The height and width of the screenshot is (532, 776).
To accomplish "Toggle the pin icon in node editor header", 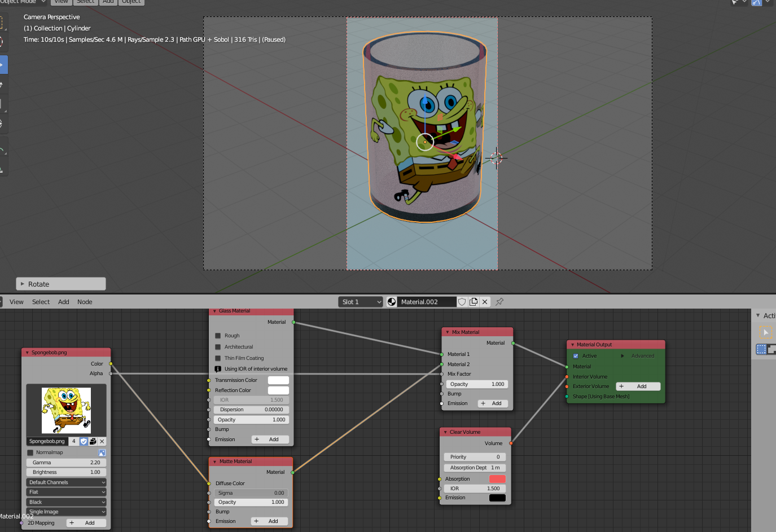I will pos(499,302).
